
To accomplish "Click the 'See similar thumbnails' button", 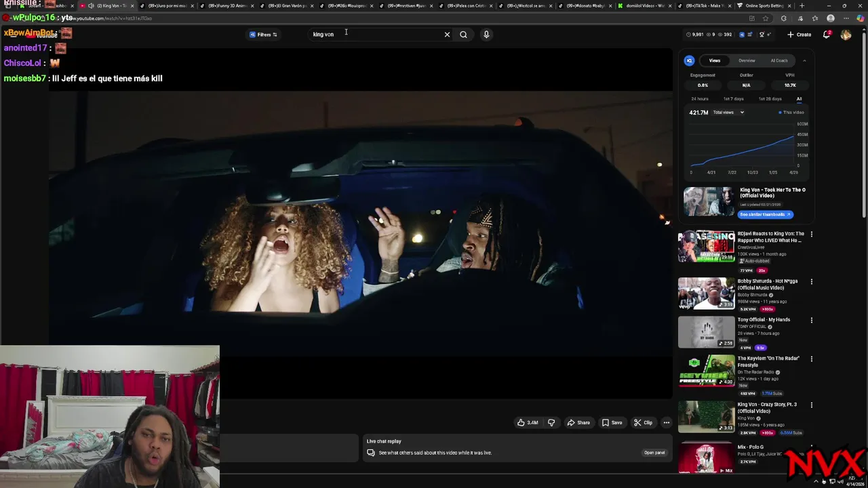I will coord(765,214).
